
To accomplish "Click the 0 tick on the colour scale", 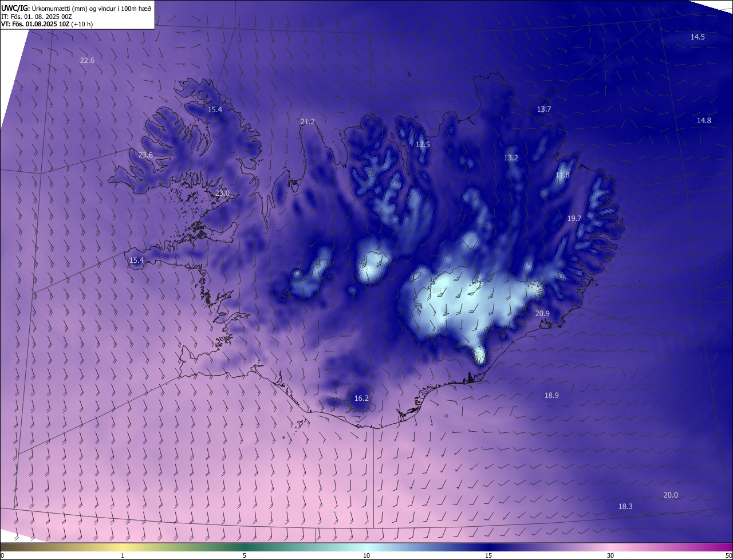I will (2, 555).
